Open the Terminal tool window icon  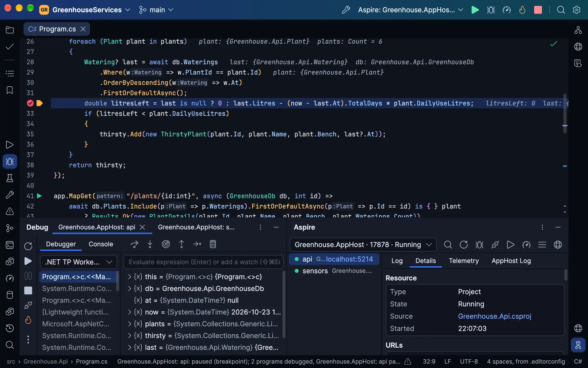point(10,245)
